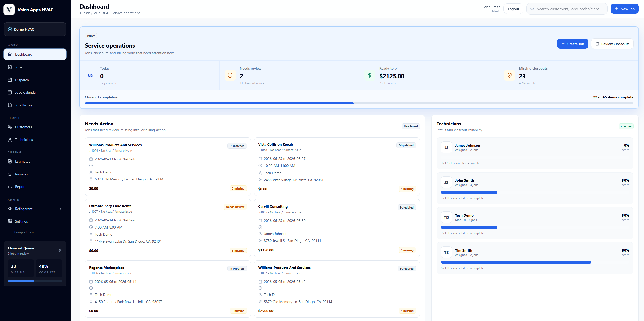Viewport: 644px width, 321px height.
Task: Click the Job History document icon
Action: pyautogui.click(x=10, y=105)
